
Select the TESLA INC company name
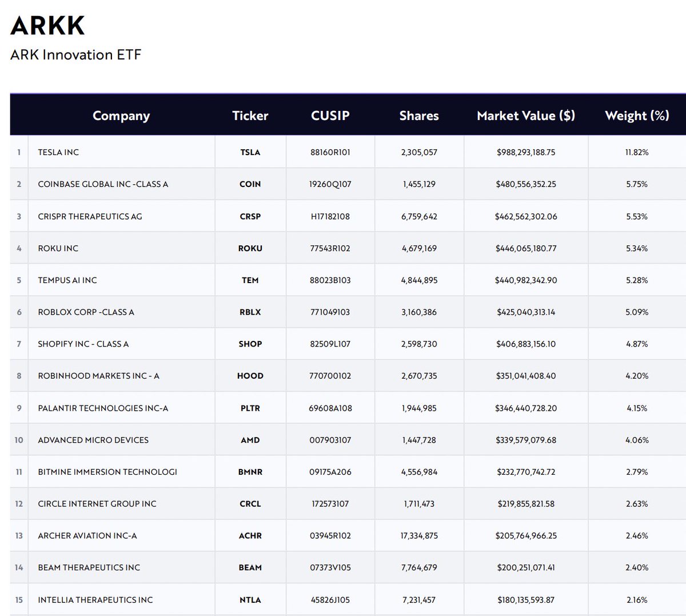coord(58,152)
